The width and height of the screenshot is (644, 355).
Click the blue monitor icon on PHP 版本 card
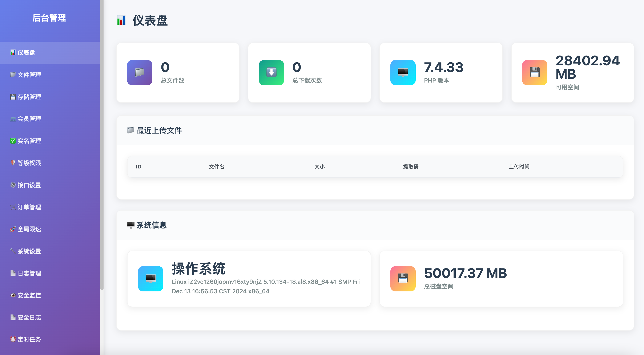[x=403, y=73]
